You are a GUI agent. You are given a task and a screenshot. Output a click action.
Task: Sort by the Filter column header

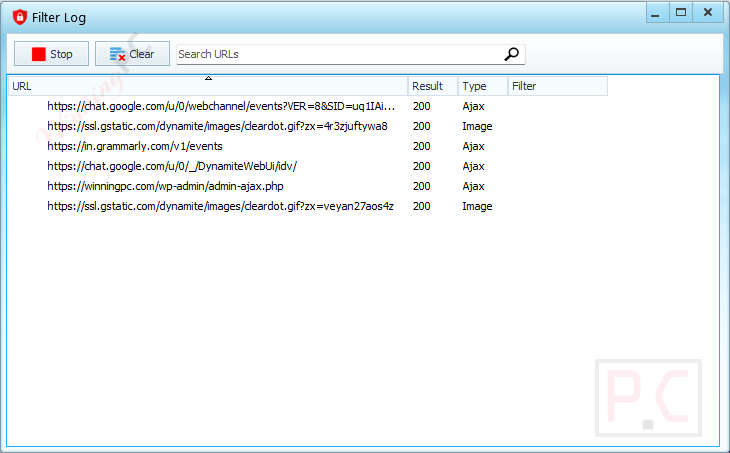point(558,86)
